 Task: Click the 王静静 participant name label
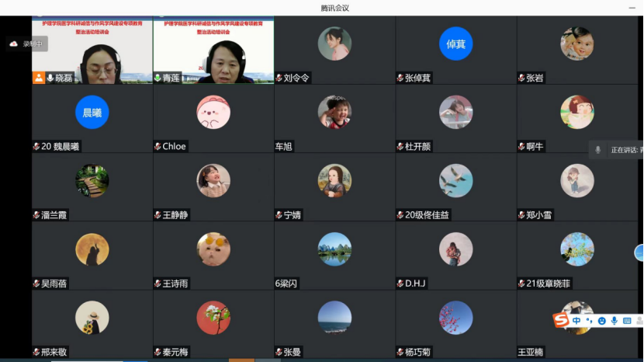(175, 215)
